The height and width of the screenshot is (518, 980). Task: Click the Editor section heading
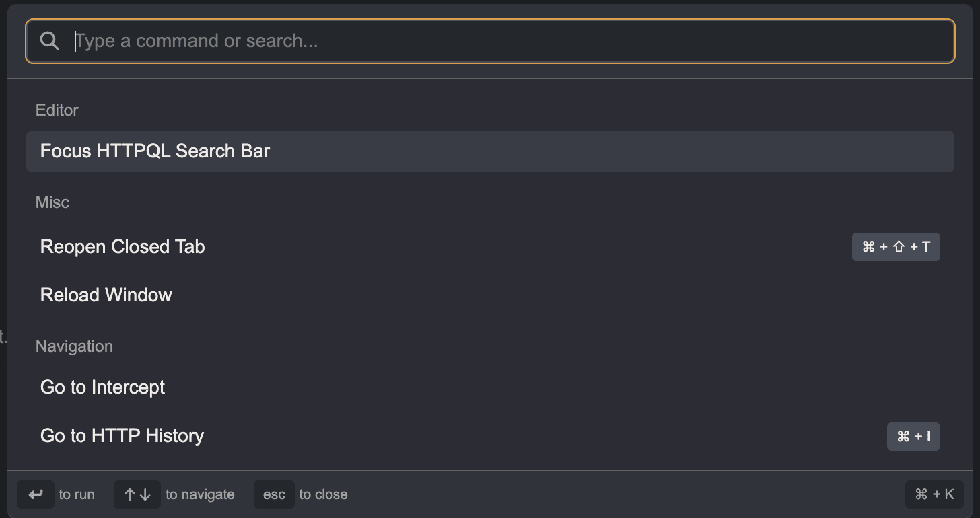(x=57, y=110)
